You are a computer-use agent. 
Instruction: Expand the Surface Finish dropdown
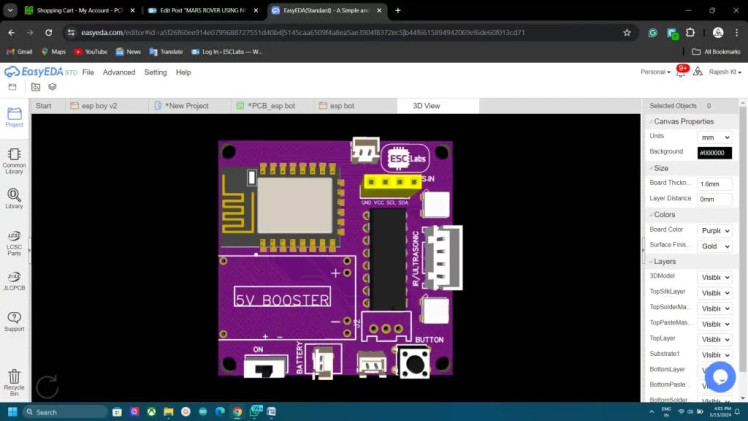coord(714,245)
